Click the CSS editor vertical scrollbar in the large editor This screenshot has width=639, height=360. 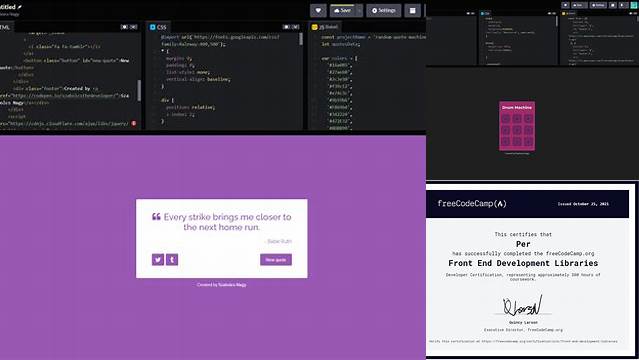301,39
